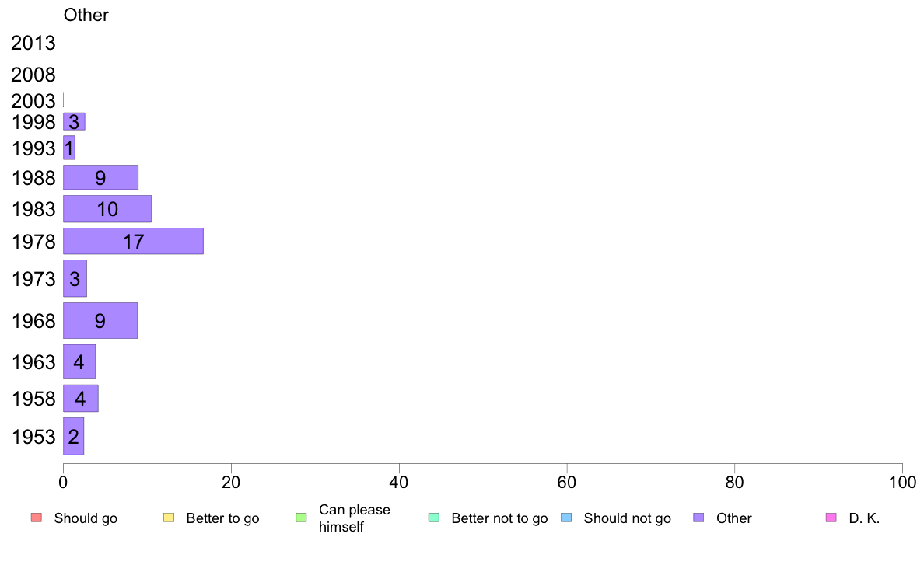Click the purple Other legend swatch
Image resolution: width=924 pixels, height=572 pixels.
pos(699,518)
